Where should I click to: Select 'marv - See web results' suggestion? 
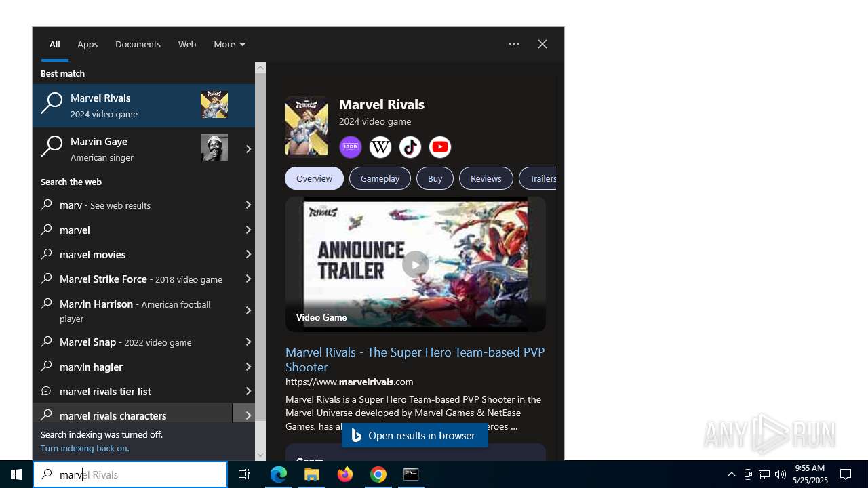click(x=132, y=205)
